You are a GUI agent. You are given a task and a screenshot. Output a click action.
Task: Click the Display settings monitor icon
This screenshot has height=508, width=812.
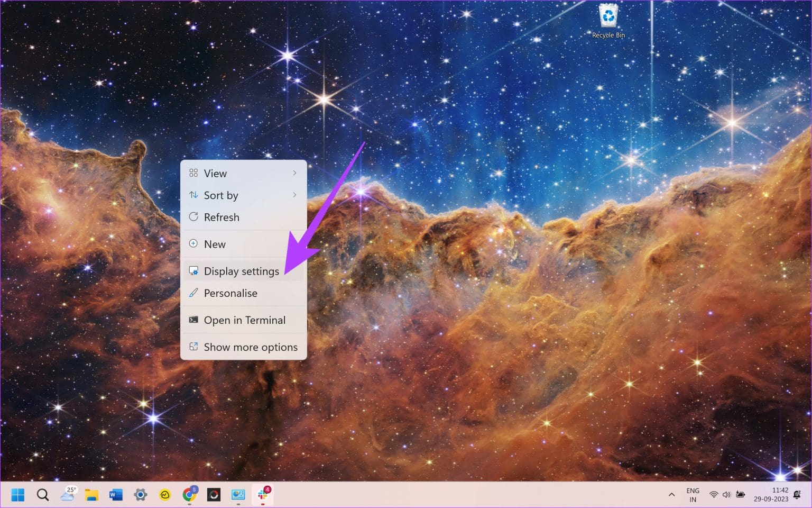[x=193, y=270]
